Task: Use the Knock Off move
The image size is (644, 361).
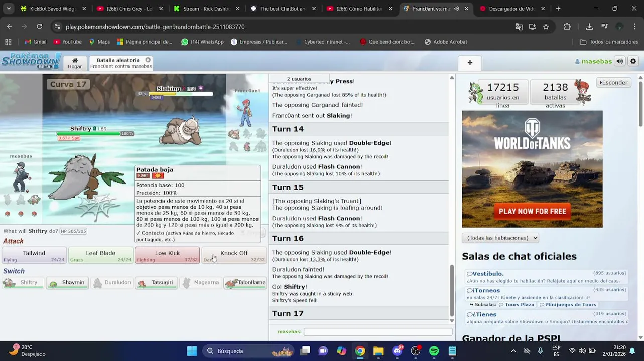Action: click(234, 255)
